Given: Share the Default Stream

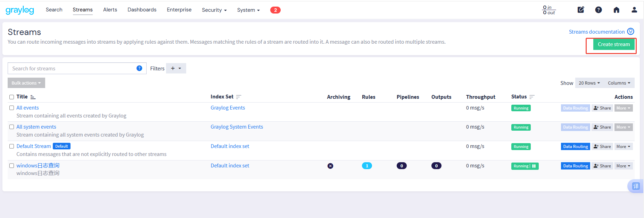Looking at the screenshot, I should point(602,147).
